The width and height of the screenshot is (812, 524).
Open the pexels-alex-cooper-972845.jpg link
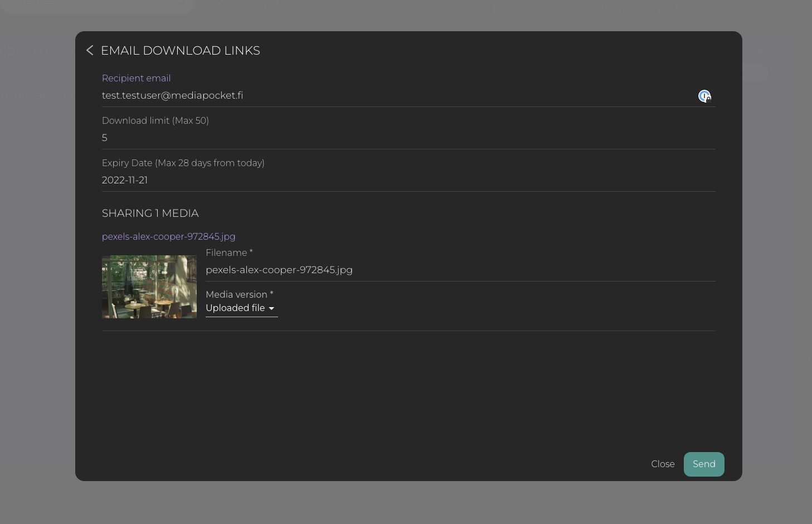click(x=168, y=237)
